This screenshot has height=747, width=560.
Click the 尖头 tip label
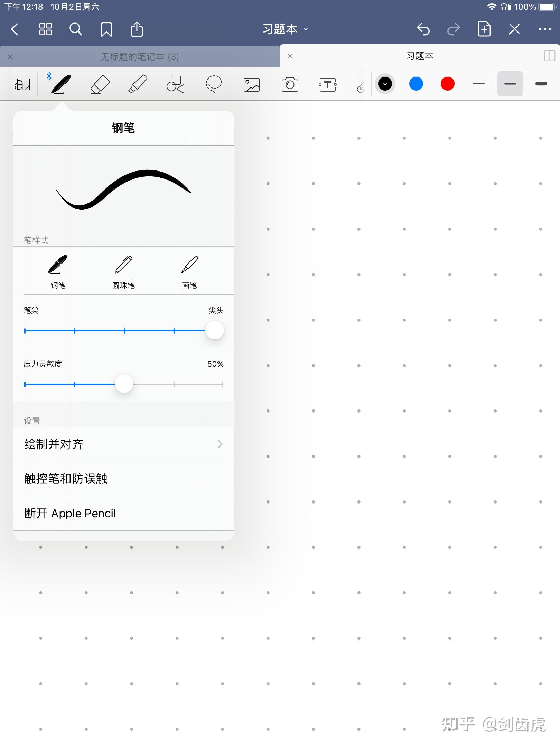click(x=216, y=310)
